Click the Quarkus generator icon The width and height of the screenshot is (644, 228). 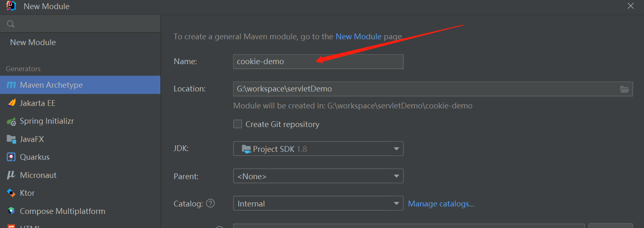12,157
